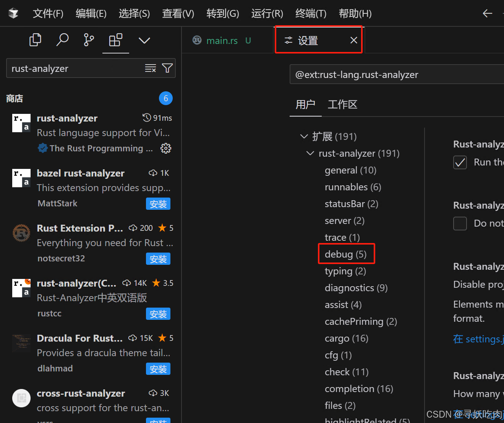504x423 pixels.
Task: Open Go menu (转到)
Action: click(x=223, y=14)
